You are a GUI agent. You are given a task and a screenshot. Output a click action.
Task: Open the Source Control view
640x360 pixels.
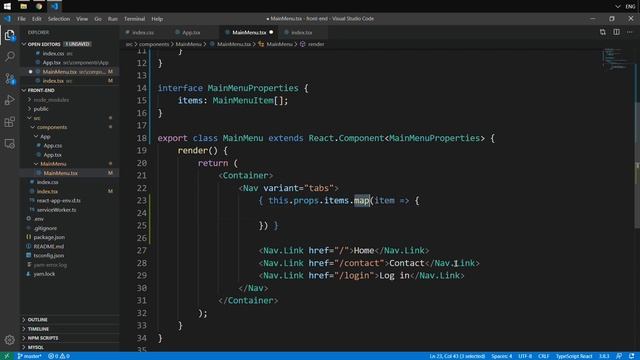click(10, 78)
